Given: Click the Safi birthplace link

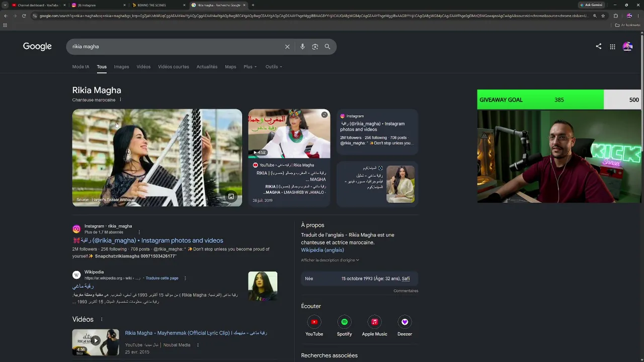Looking at the screenshot, I should click(406, 279).
